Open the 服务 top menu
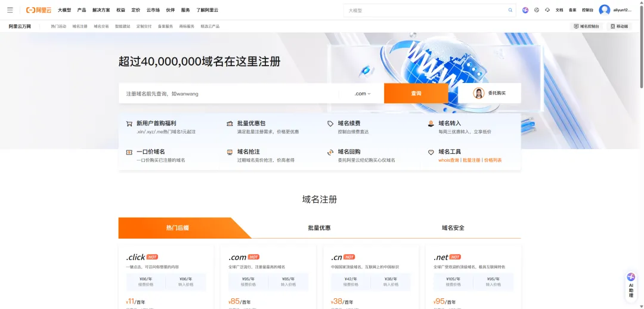Image resolution: width=644 pixels, height=309 pixels. [185, 10]
